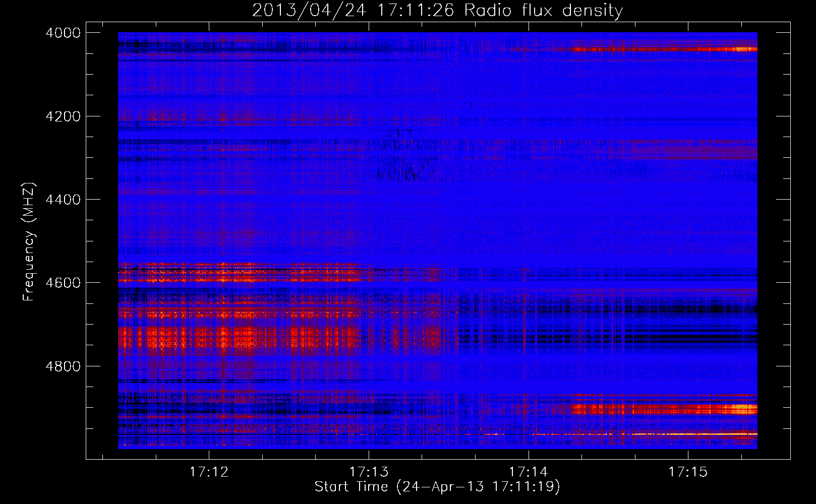
Task: Click the 17:15 time tick label
Action: click(688, 472)
